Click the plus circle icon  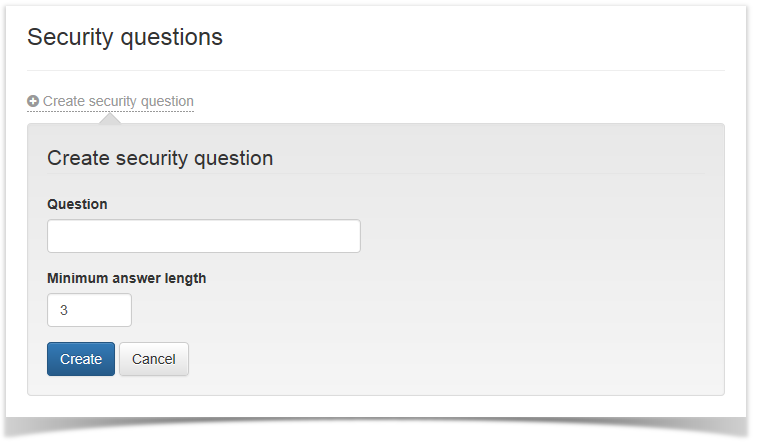33,101
